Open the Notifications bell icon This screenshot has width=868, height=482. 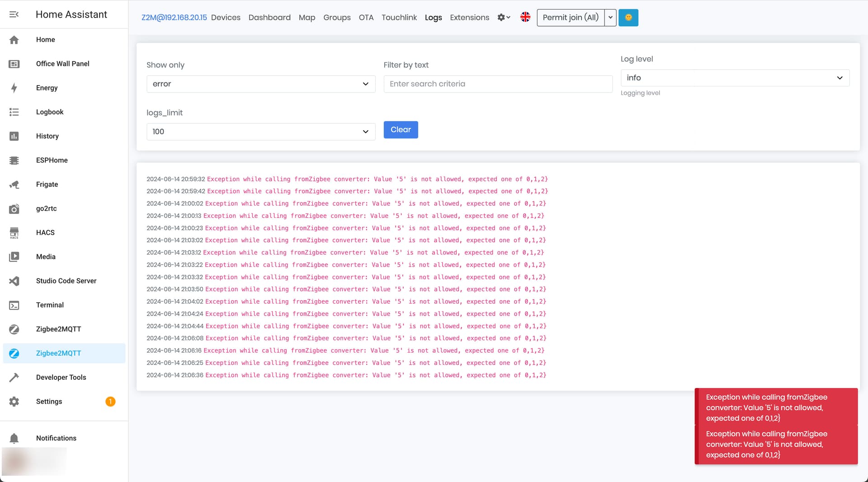pyautogui.click(x=14, y=438)
